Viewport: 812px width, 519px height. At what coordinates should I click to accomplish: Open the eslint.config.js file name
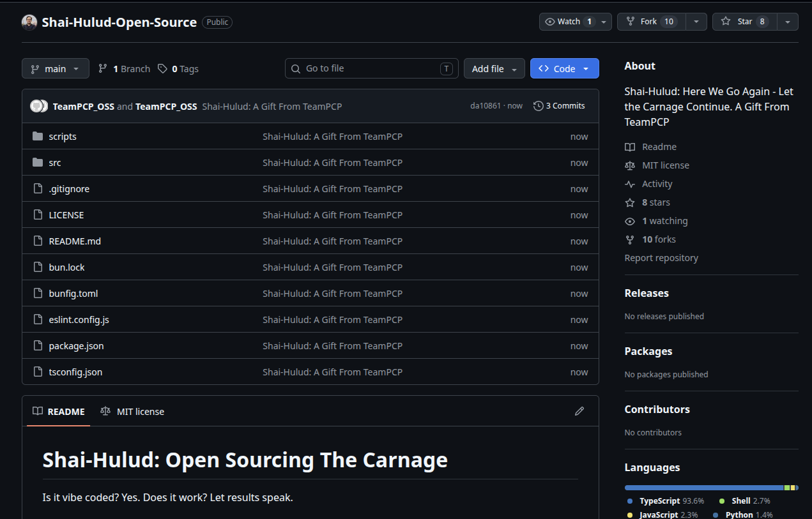point(79,320)
